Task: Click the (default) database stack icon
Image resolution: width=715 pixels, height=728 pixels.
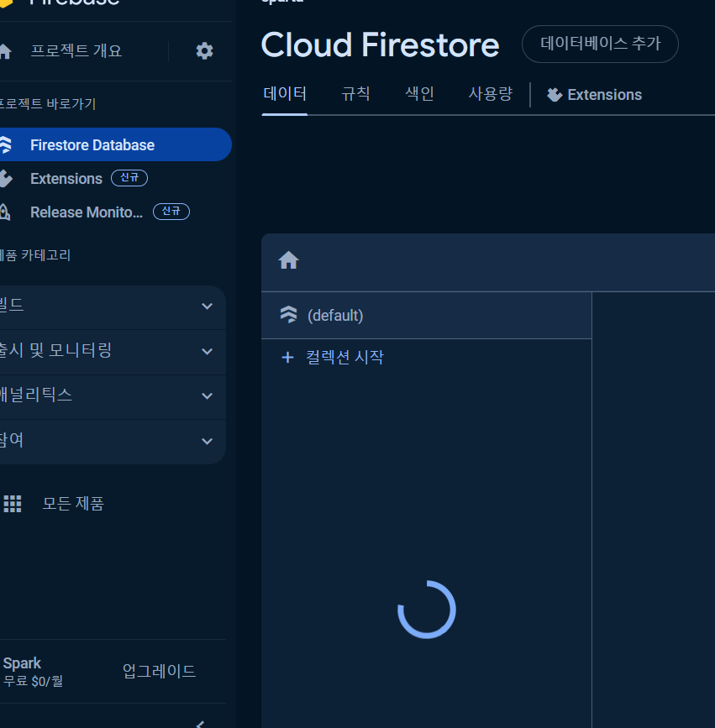Action: point(288,315)
